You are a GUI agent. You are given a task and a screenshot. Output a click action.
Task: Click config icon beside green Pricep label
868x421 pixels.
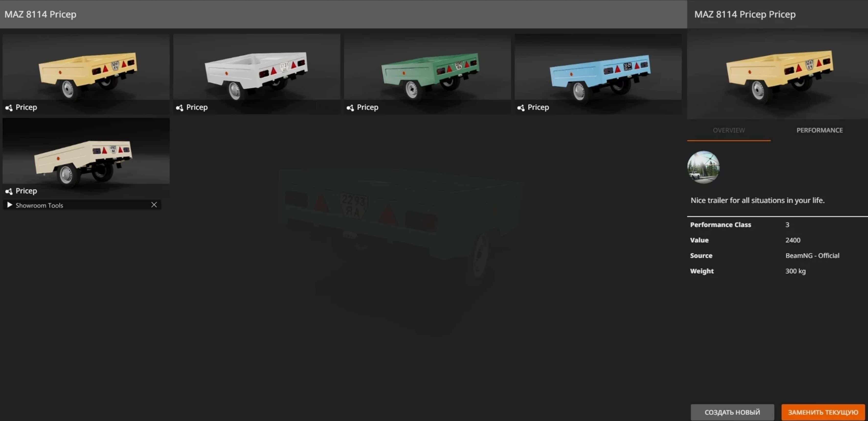tap(350, 108)
